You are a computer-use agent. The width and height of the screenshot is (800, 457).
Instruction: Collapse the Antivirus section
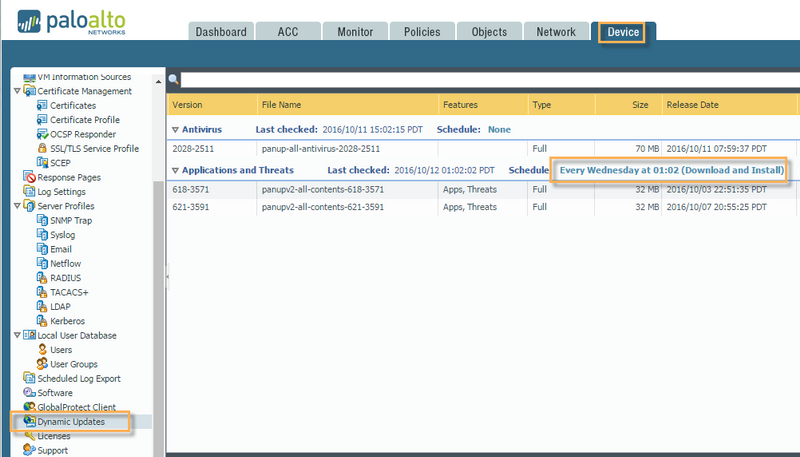tap(175, 130)
